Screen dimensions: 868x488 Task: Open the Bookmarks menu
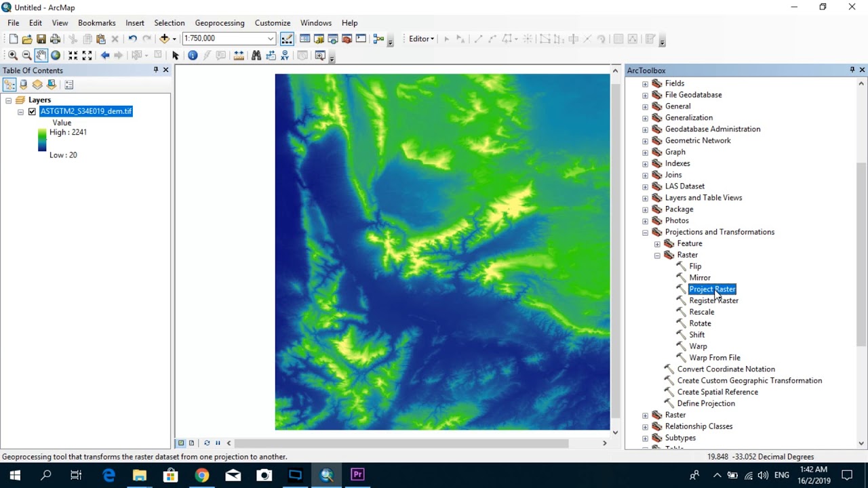pos(96,23)
